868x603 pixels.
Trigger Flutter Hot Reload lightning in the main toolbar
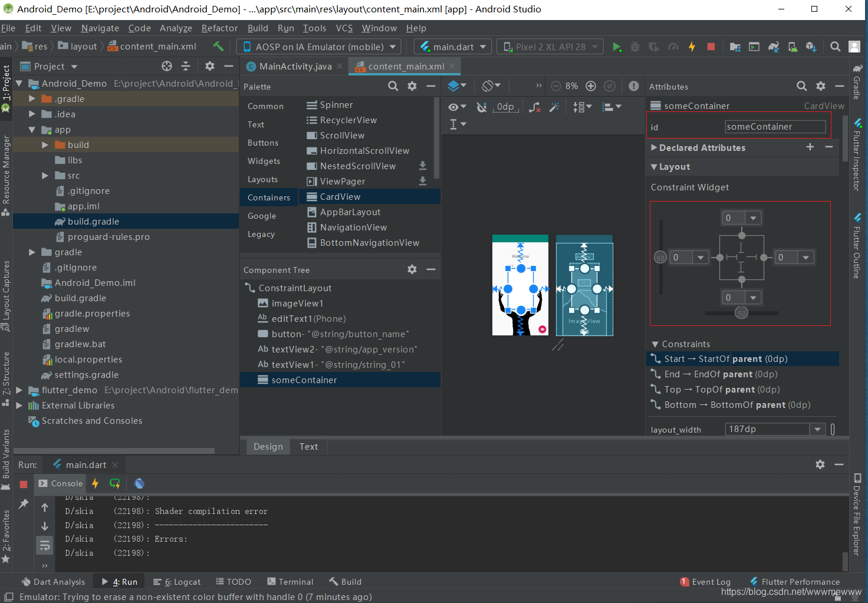click(692, 47)
